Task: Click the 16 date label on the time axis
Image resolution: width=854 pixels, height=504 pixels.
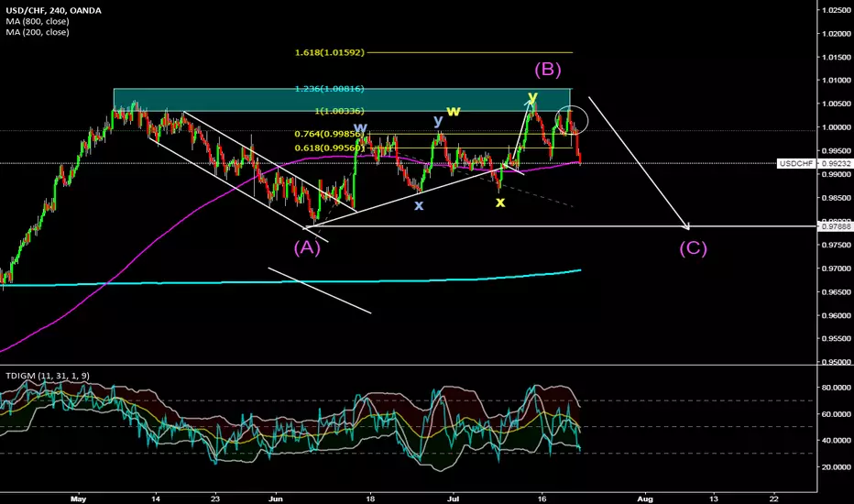Action: click(542, 499)
